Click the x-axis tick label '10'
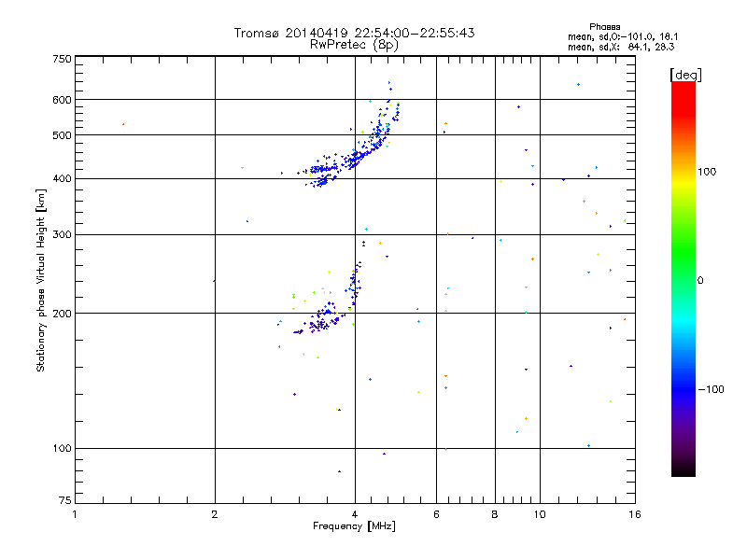This screenshot has height=560, width=747. pyautogui.click(x=540, y=514)
